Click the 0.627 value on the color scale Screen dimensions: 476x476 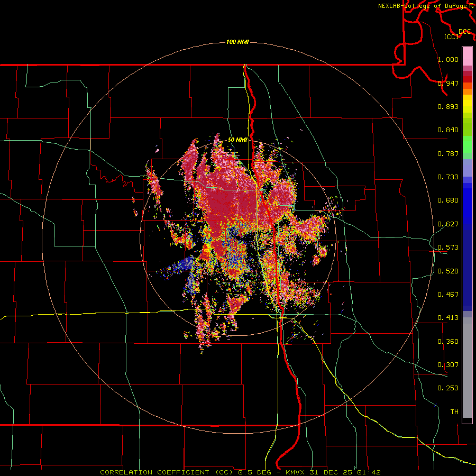pos(448,224)
